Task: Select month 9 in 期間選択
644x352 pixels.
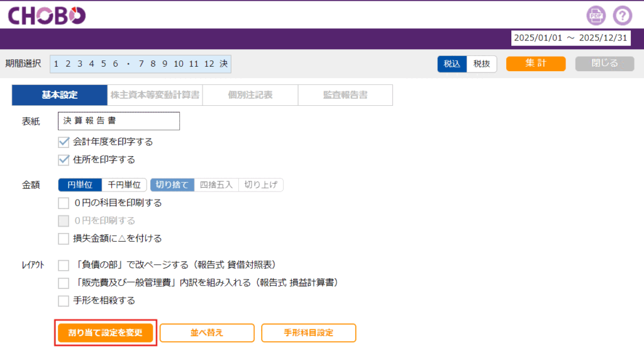Action: [165, 64]
